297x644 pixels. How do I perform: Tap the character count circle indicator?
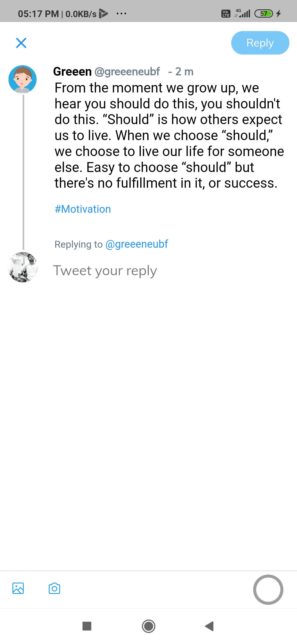coord(268,590)
